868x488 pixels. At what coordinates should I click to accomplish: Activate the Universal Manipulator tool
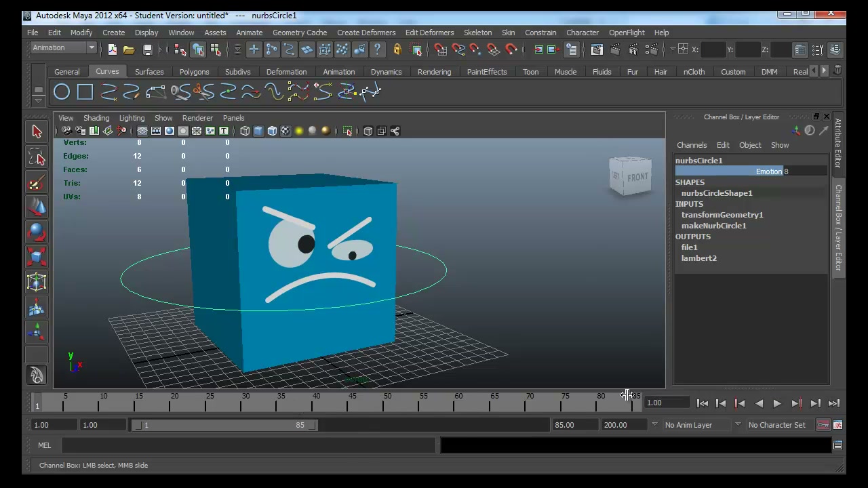pos(37,282)
